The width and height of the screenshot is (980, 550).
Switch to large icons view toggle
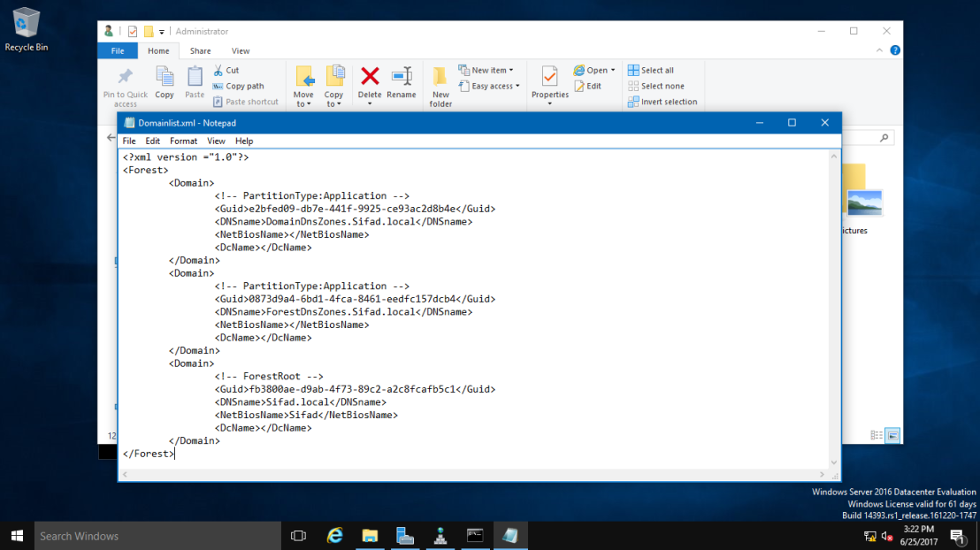[x=892, y=436]
